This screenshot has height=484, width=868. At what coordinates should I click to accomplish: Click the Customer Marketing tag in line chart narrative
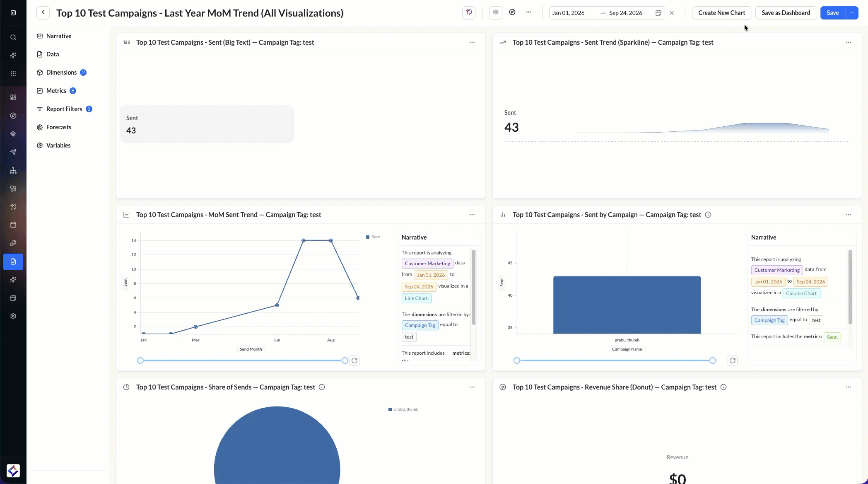click(427, 264)
